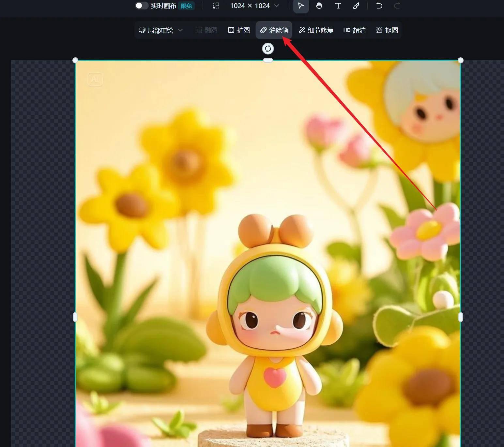Screen dimensions: 504x447
Task: Toggle the 实时画布 switch on
Action: tap(142, 6)
